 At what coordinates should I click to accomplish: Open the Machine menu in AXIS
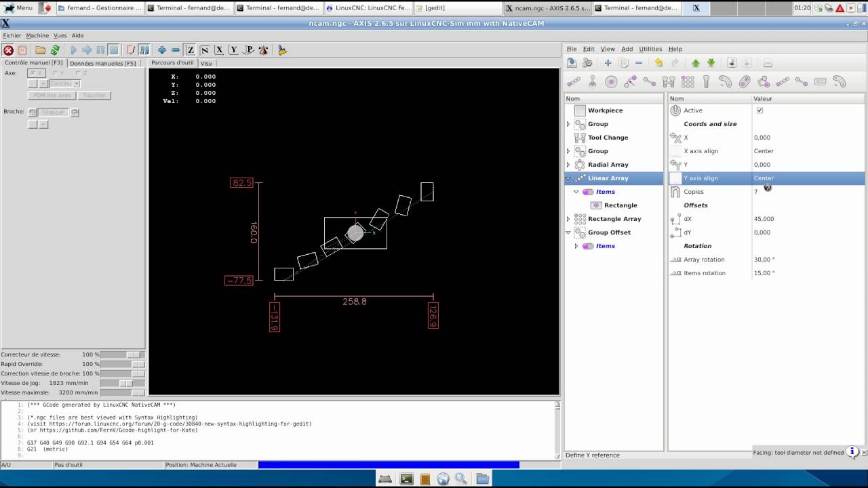[x=37, y=35]
